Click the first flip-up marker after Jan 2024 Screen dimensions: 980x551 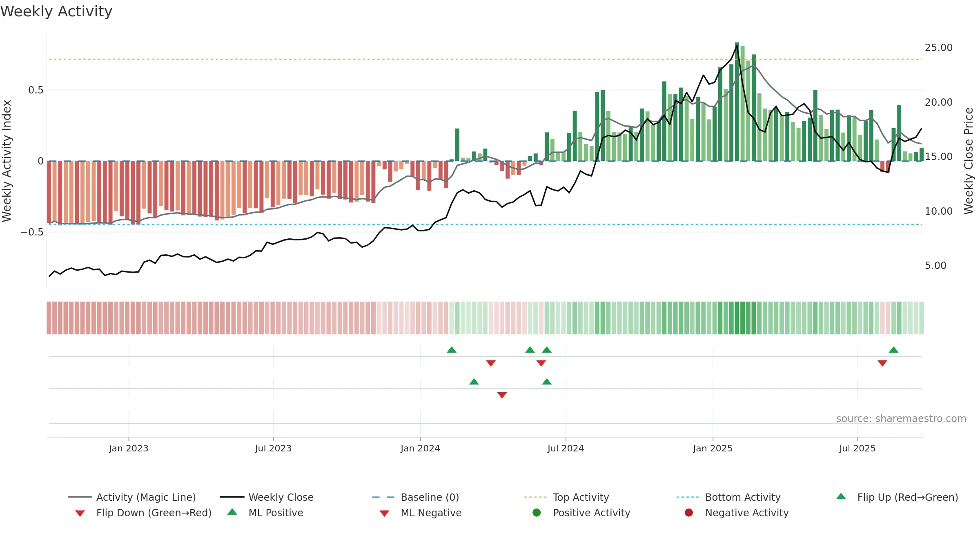pos(452,350)
